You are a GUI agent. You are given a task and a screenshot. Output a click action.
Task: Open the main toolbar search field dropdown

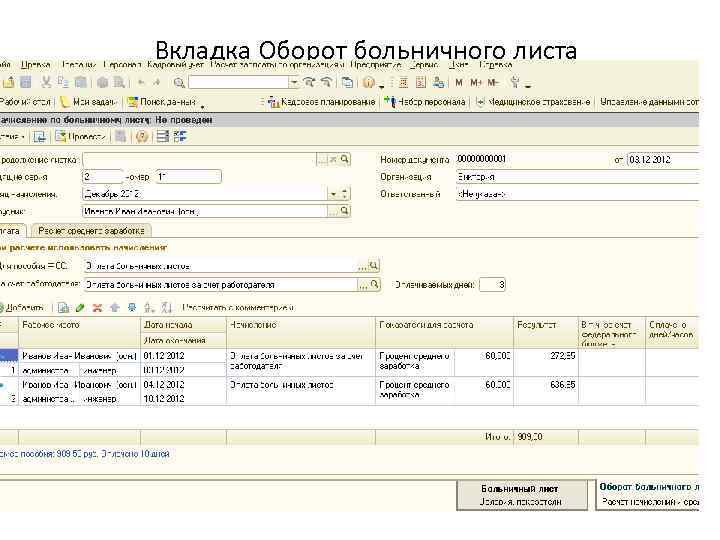click(x=294, y=83)
